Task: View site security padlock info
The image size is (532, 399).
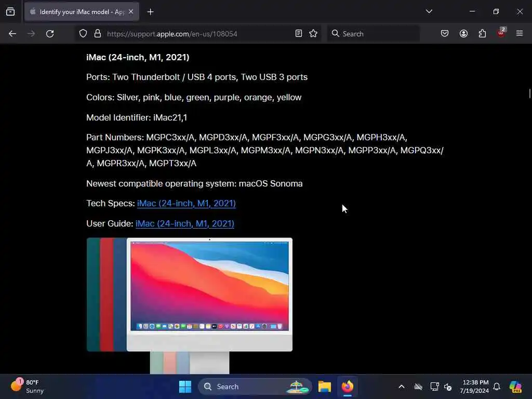Action: 98,34
